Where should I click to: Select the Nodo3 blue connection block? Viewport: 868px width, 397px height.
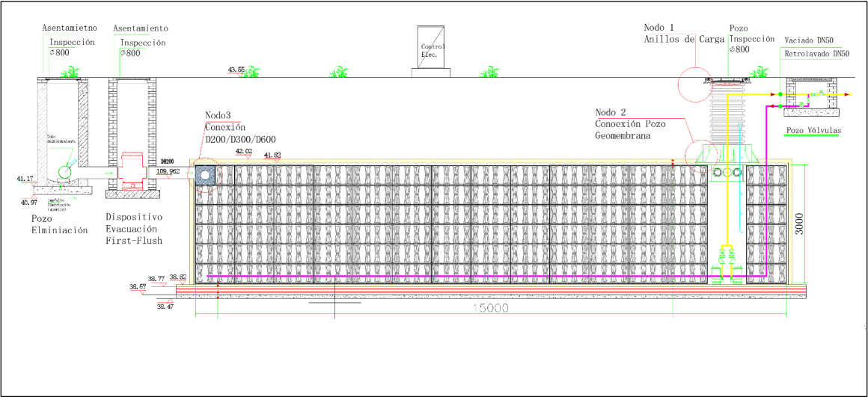[206, 174]
